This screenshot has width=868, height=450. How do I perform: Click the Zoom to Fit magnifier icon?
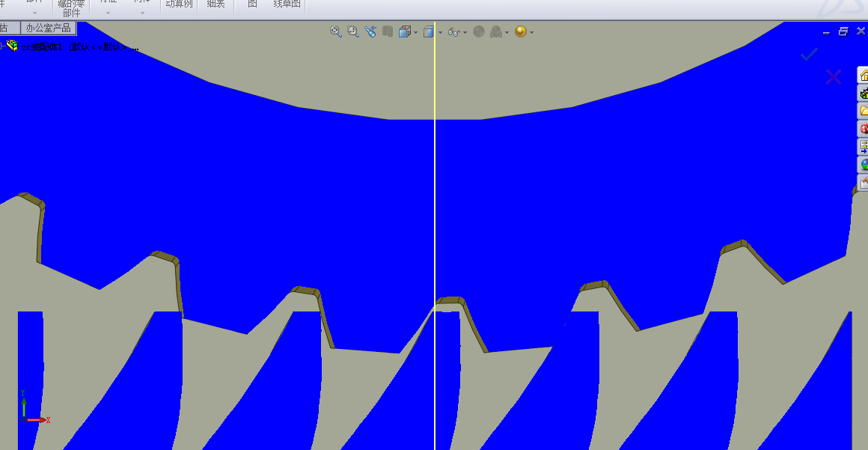pos(335,31)
